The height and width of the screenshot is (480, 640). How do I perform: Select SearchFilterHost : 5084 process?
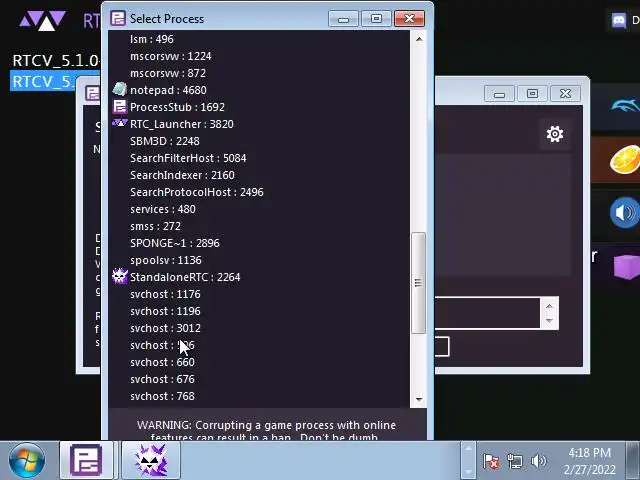coord(188,158)
